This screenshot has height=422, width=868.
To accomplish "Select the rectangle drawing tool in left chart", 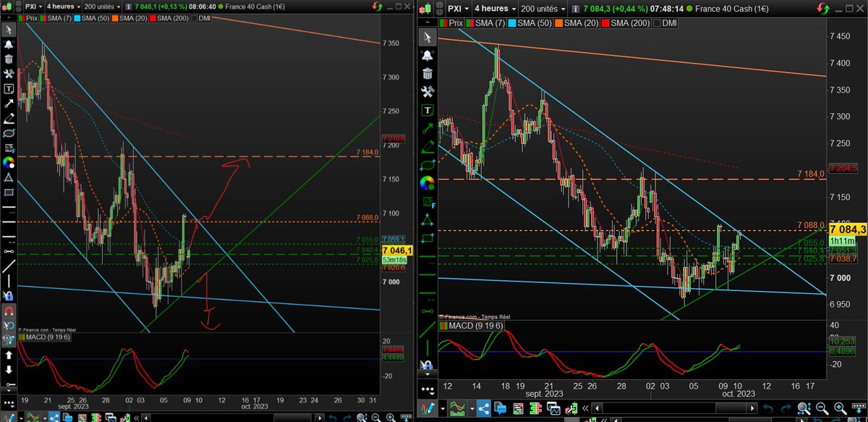I will tap(9, 192).
